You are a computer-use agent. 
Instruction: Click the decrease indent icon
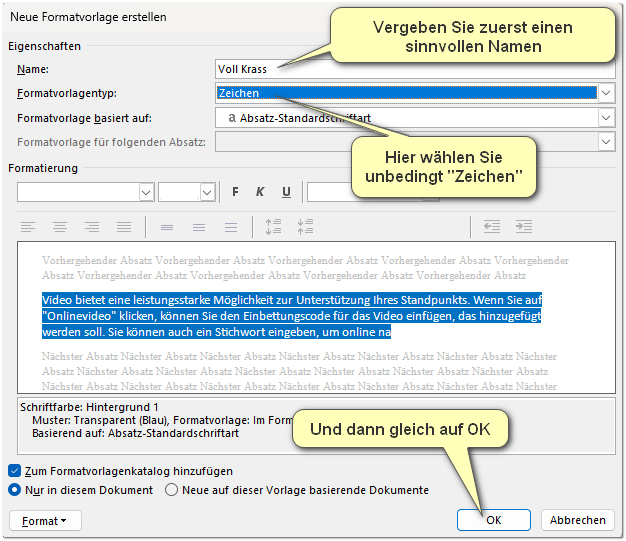(492, 227)
